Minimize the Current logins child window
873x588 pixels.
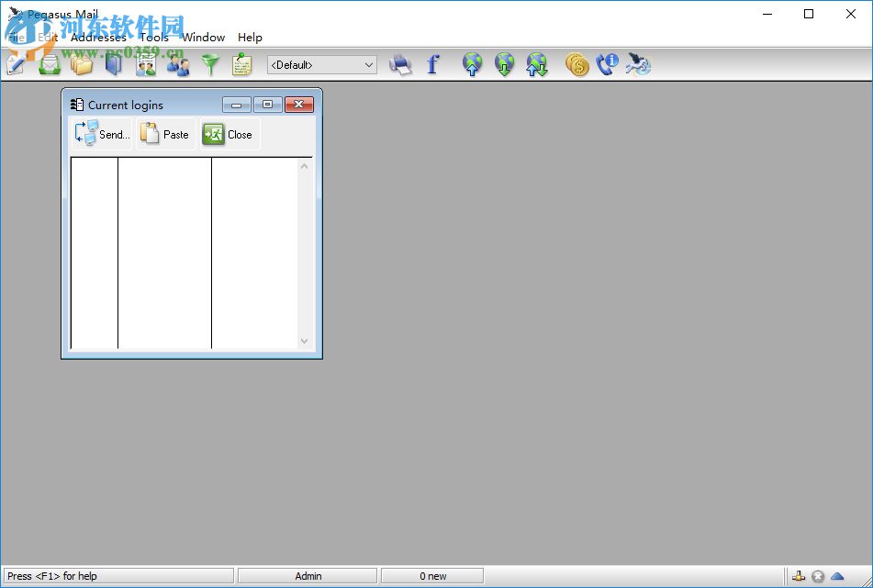point(237,105)
